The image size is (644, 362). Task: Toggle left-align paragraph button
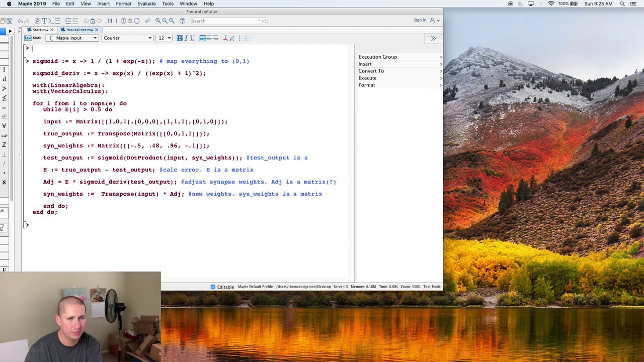(202, 38)
